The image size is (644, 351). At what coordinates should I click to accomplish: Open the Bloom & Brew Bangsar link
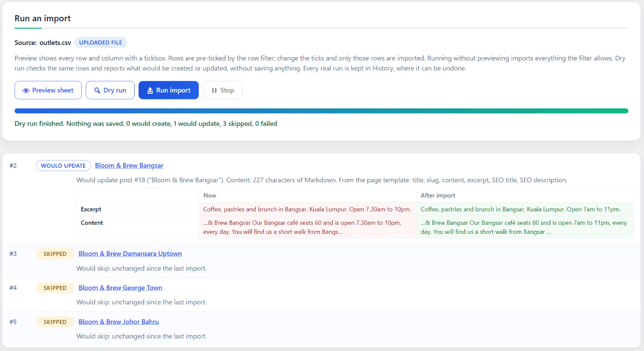129,166
